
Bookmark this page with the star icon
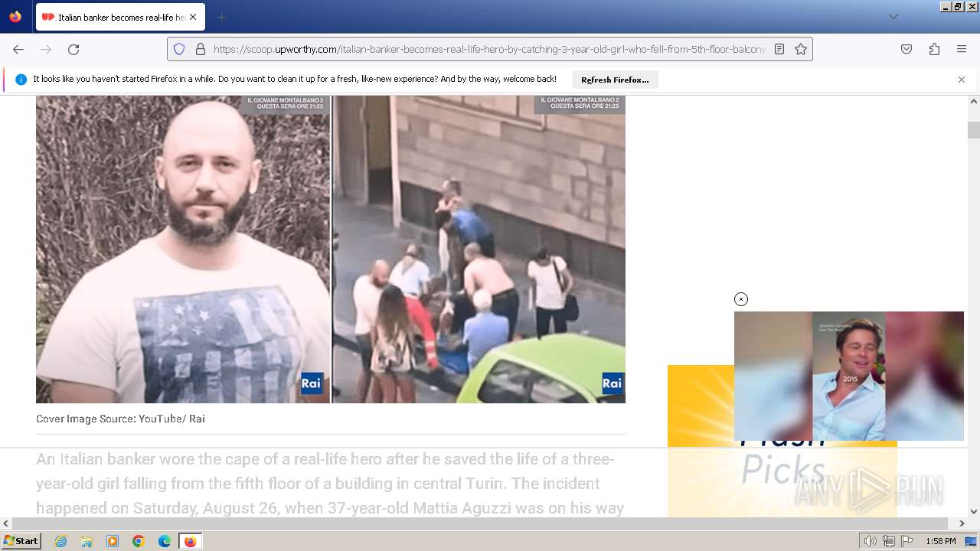[x=801, y=49]
